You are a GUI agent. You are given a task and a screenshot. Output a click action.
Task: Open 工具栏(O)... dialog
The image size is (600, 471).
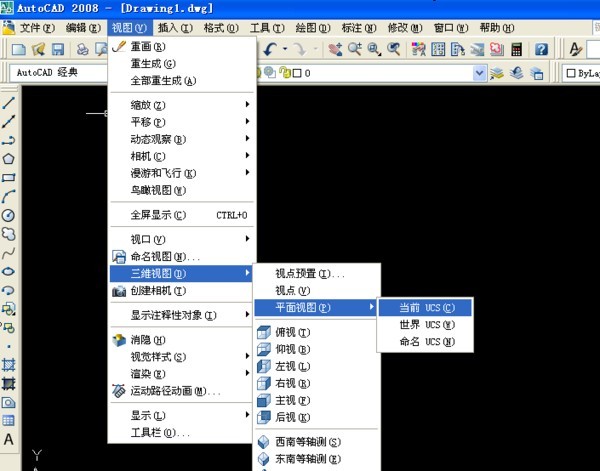(182, 433)
